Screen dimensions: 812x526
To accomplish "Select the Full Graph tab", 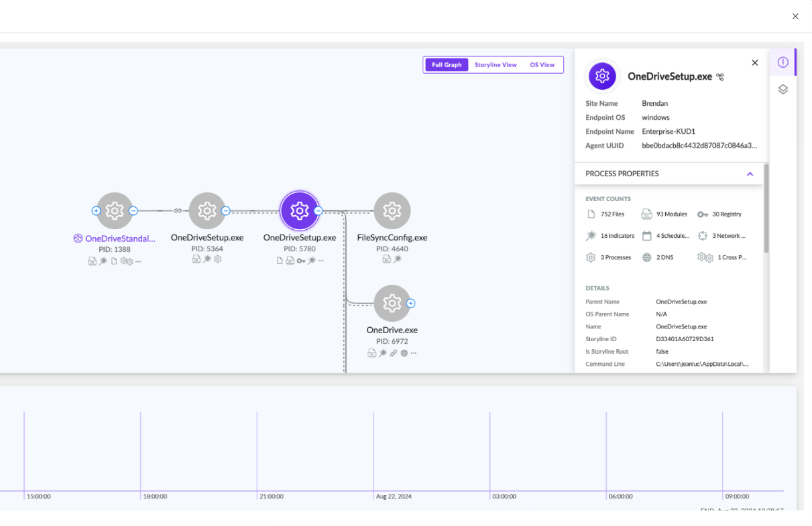I will [447, 65].
